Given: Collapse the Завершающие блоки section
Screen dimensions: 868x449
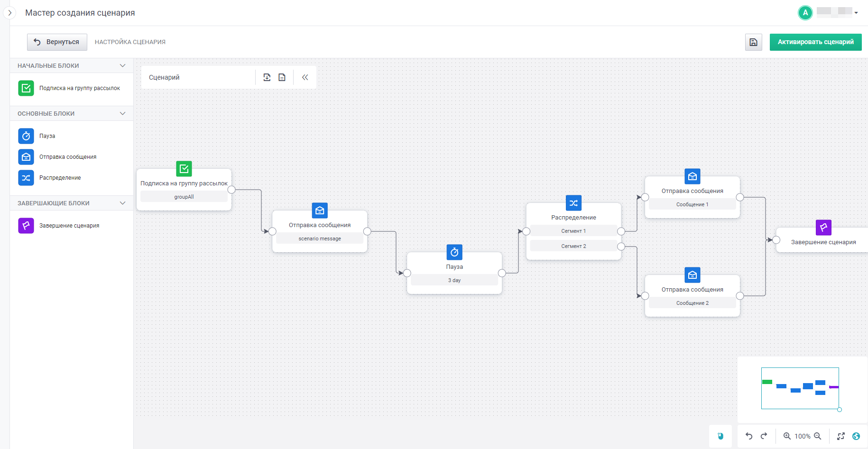Looking at the screenshot, I should pos(123,203).
